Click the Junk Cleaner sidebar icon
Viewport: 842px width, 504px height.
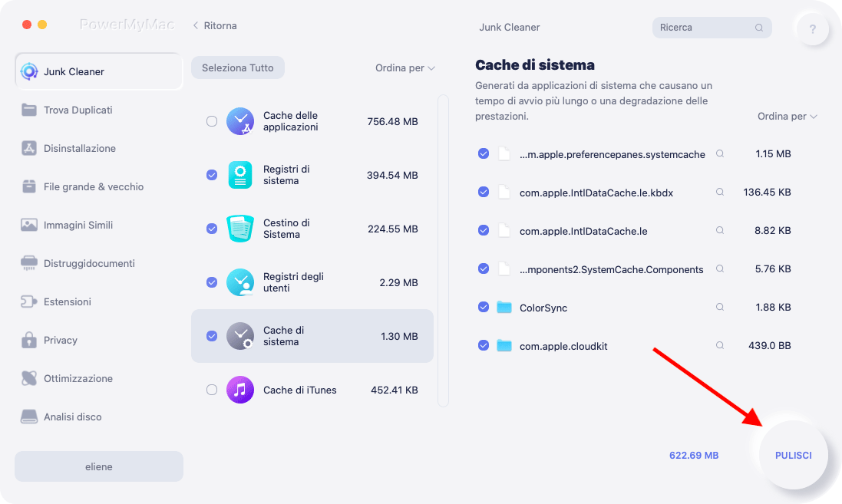pyautogui.click(x=29, y=71)
